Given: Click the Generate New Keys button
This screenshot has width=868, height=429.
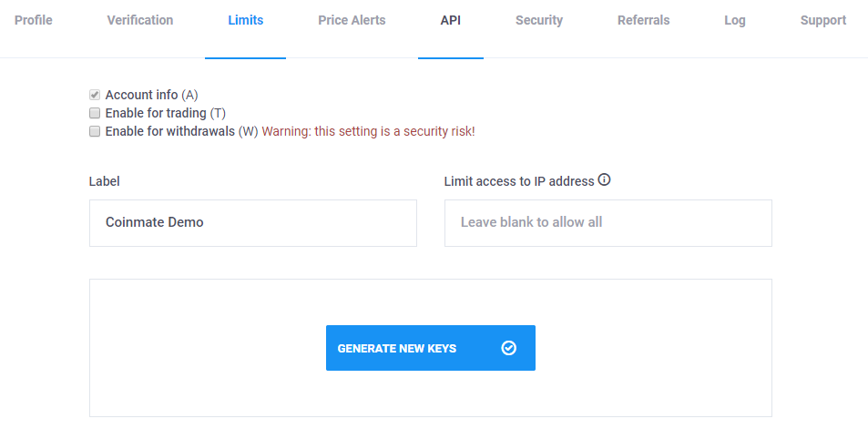Looking at the screenshot, I should (431, 348).
